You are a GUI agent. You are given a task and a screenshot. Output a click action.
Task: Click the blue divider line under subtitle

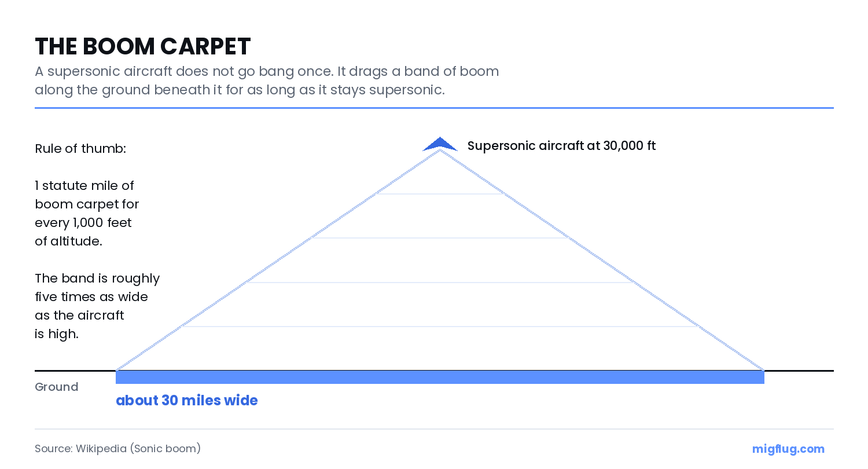[434, 108]
